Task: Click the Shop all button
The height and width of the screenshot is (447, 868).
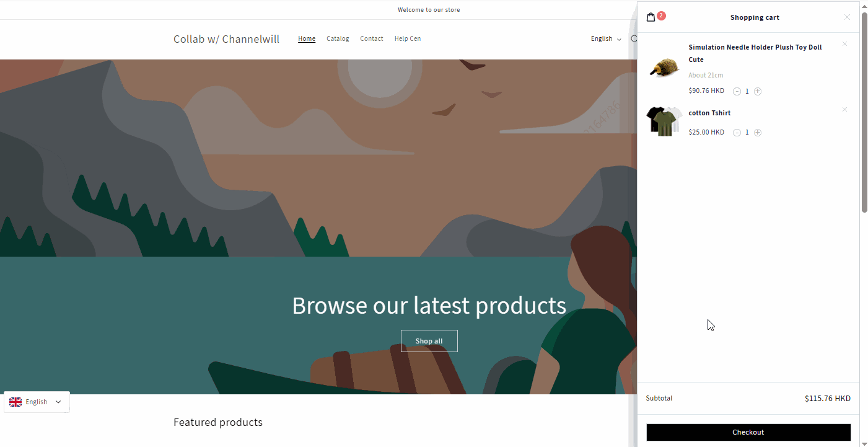Action: pyautogui.click(x=429, y=341)
